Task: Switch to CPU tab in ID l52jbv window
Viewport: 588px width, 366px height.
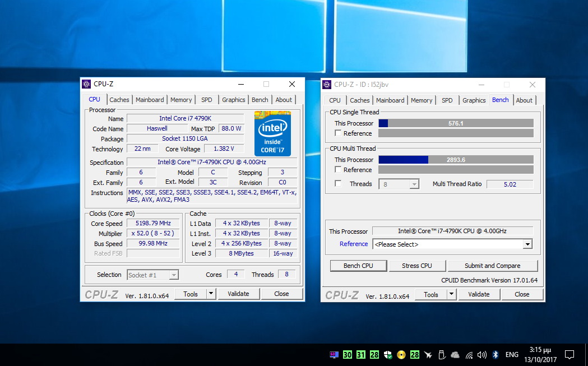Action: 335,100
